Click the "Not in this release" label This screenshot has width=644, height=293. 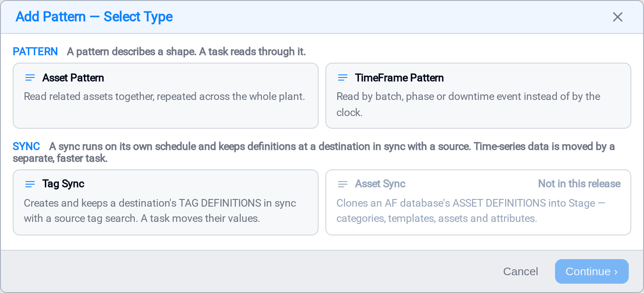click(579, 184)
